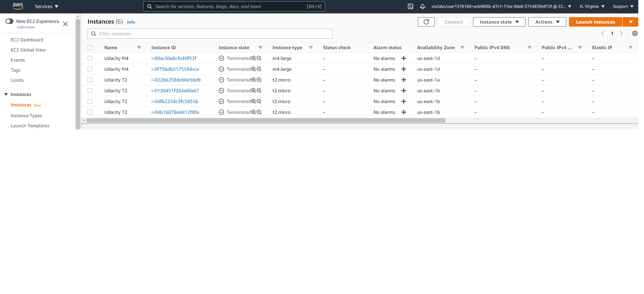Open the notifications bell
Image resolution: width=644 pixels, height=294 pixels.
click(423, 6)
